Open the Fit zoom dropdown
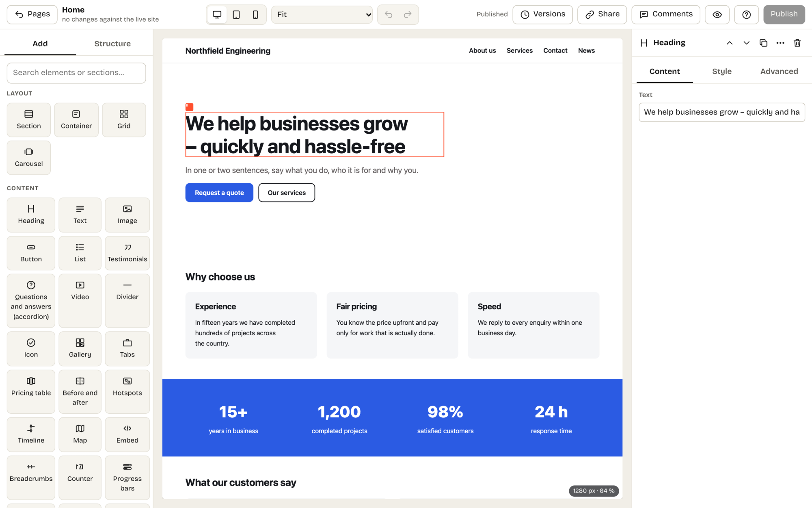The image size is (812, 508). [322, 15]
